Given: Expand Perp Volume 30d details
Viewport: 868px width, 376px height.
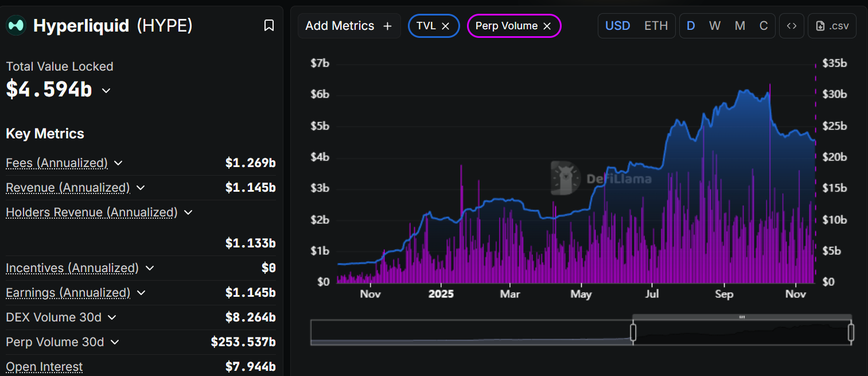Looking at the screenshot, I should pos(115,342).
